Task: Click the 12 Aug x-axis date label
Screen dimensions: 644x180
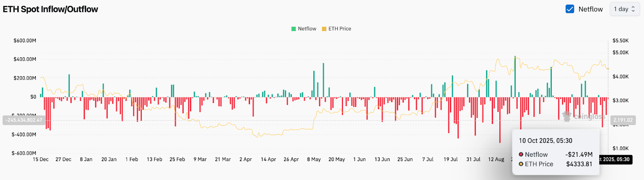Action: pos(496,160)
